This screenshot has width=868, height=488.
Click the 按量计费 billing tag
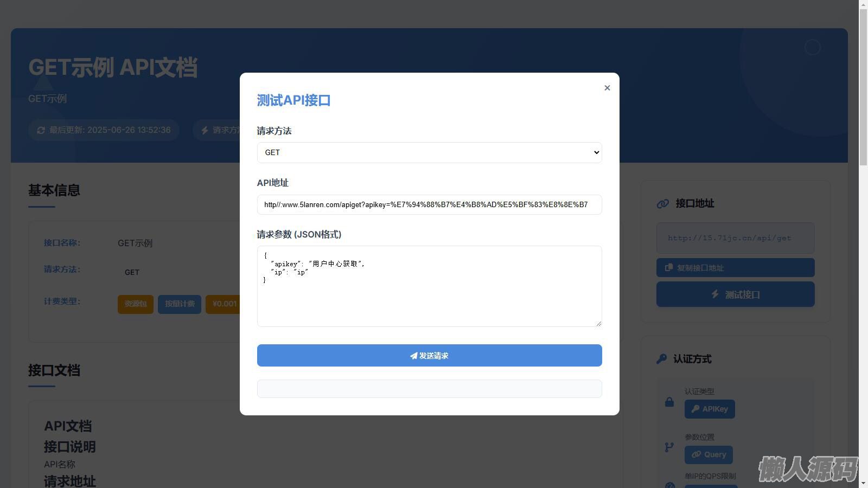180,304
